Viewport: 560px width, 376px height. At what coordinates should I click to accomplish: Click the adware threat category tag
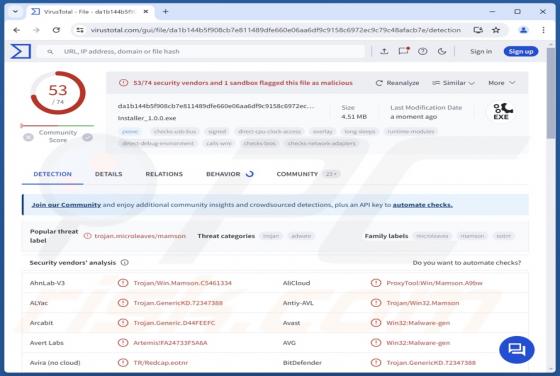click(x=301, y=236)
